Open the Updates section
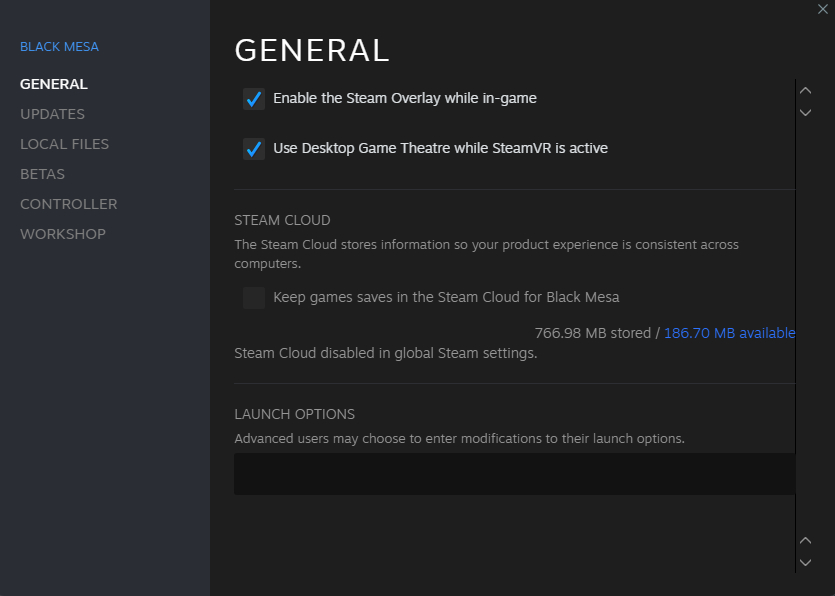Screen dimensions: 835x596 tap(52, 114)
